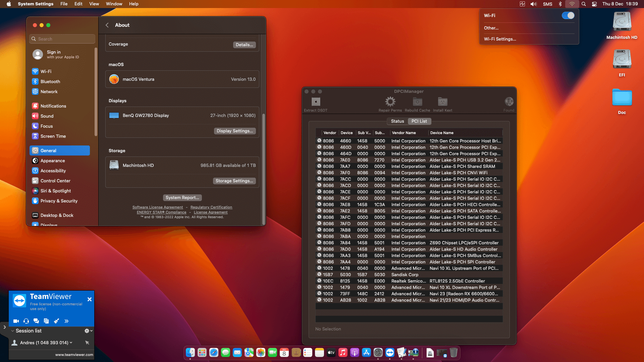Open the Edit menu

(x=78, y=4)
